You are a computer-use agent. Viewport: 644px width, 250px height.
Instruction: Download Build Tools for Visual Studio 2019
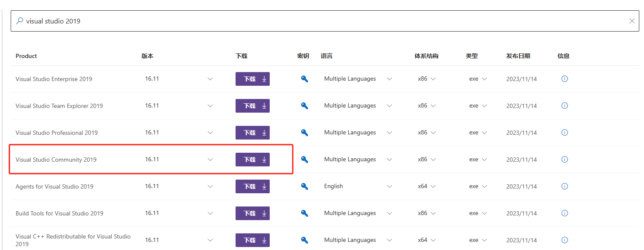coord(253,213)
